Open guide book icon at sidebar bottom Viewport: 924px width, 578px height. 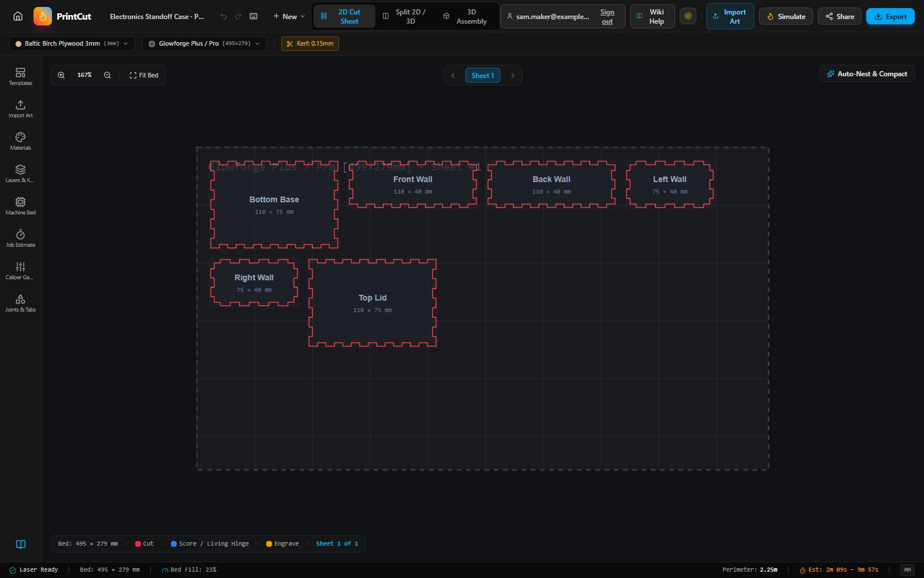pyautogui.click(x=21, y=544)
